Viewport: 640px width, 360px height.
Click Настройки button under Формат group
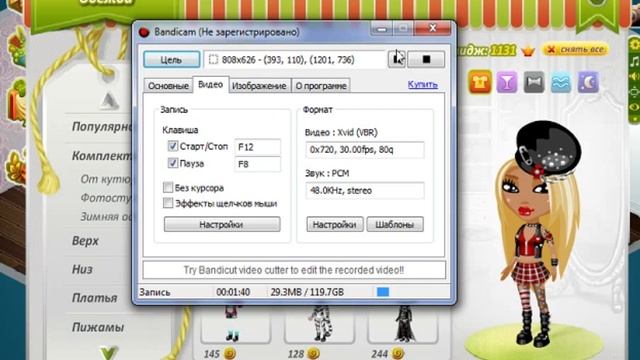point(334,224)
